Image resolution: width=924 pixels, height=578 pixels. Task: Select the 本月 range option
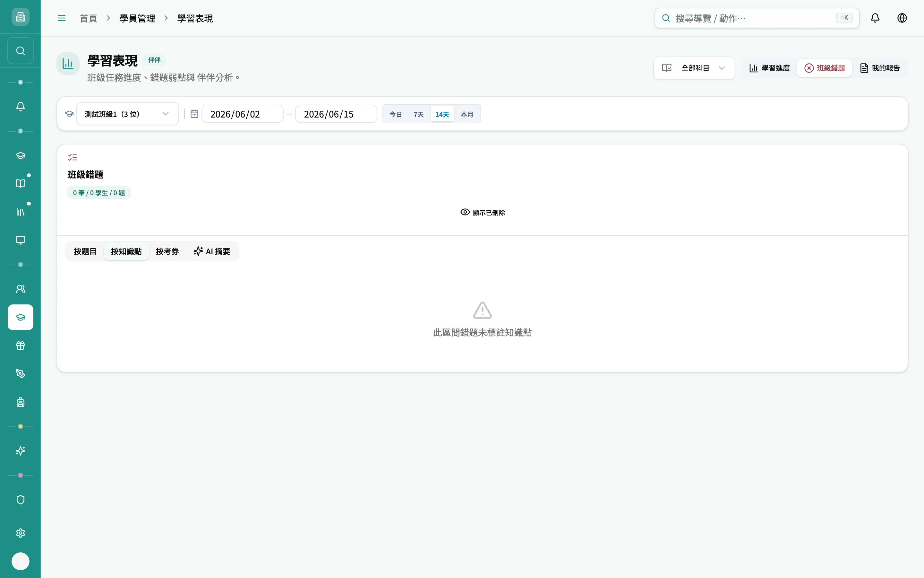tap(467, 114)
